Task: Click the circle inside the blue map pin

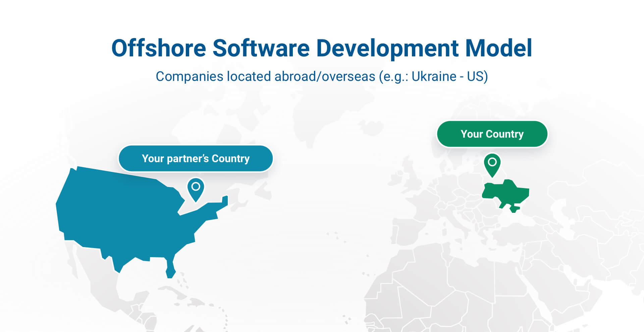Action: pyautogui.click(x=196, y=186)
